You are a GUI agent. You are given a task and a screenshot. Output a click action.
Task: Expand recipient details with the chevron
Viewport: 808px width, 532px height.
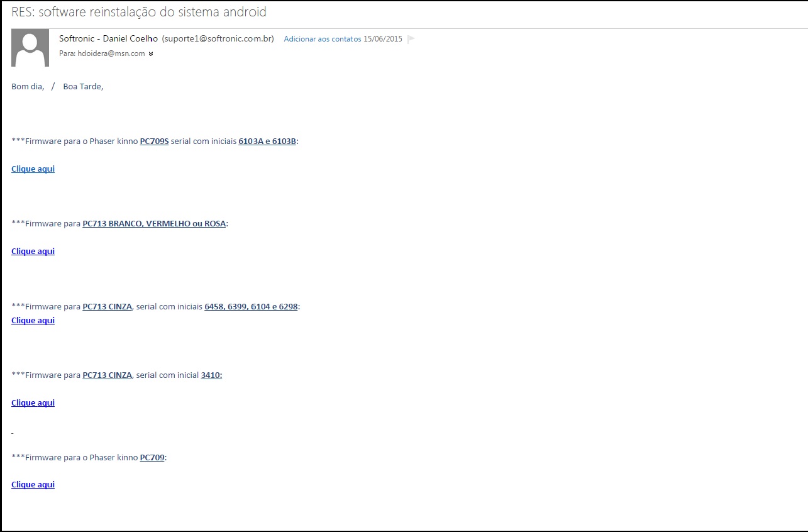coord(151,54)
